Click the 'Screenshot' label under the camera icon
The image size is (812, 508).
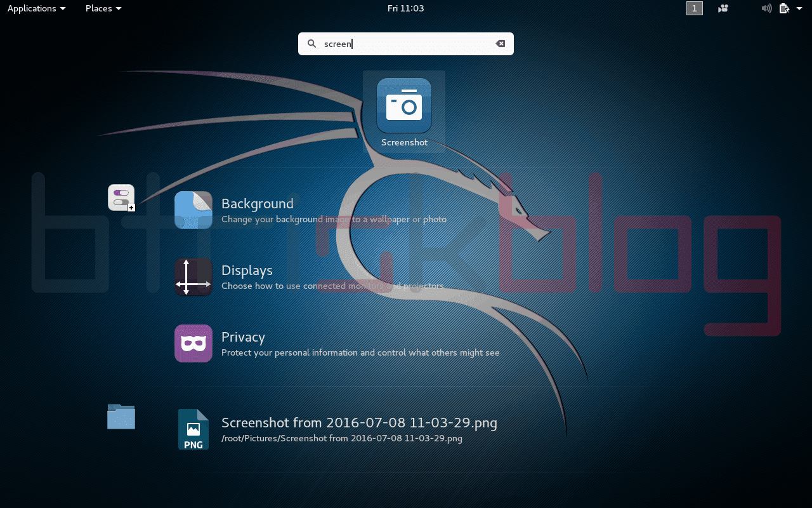coord(404,142)
